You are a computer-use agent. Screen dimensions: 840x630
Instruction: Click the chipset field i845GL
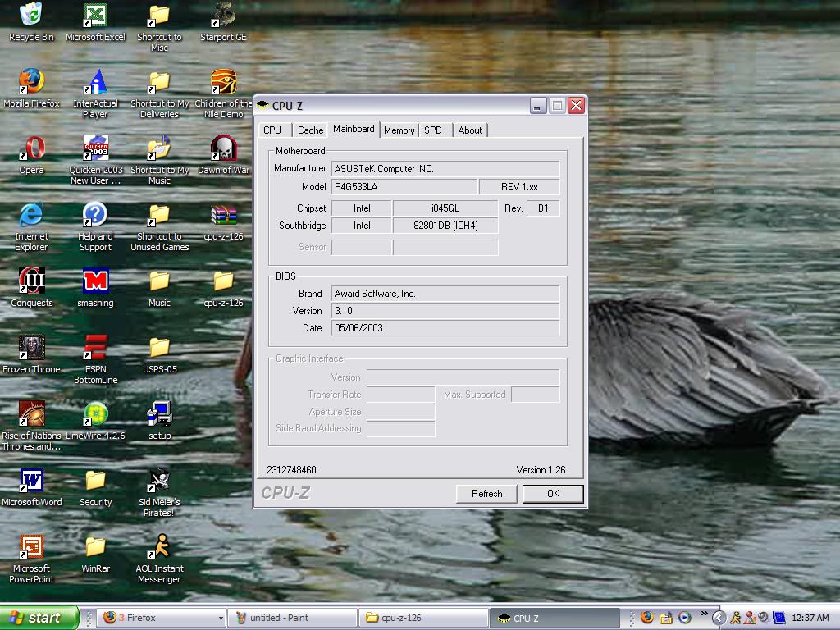point(445,208)
